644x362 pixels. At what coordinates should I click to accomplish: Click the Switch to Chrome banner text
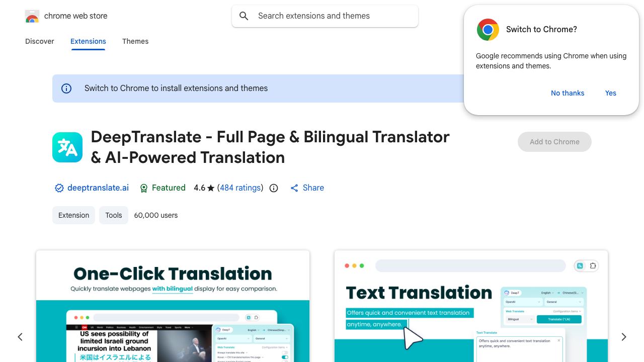[176, 88]
